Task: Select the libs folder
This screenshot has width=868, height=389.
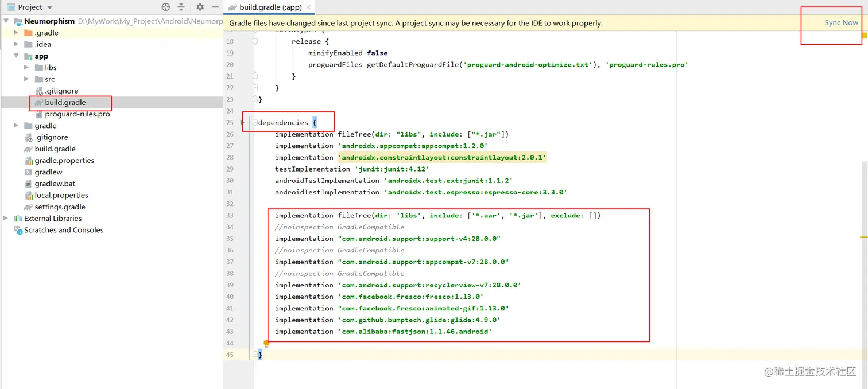Action: pos(51,68)
